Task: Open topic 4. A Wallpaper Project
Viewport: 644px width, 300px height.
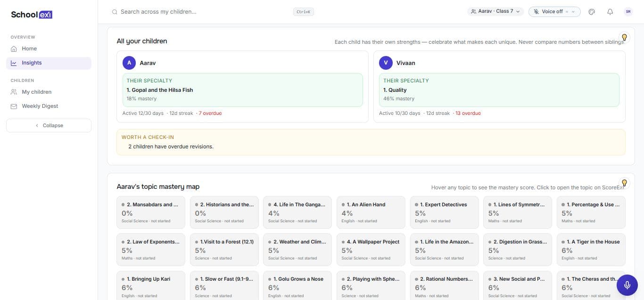Action: point(371,250)
